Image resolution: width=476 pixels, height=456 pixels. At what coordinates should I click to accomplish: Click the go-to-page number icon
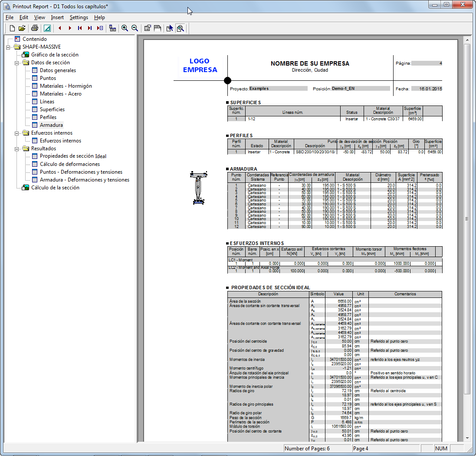click(x=100, y=28)
